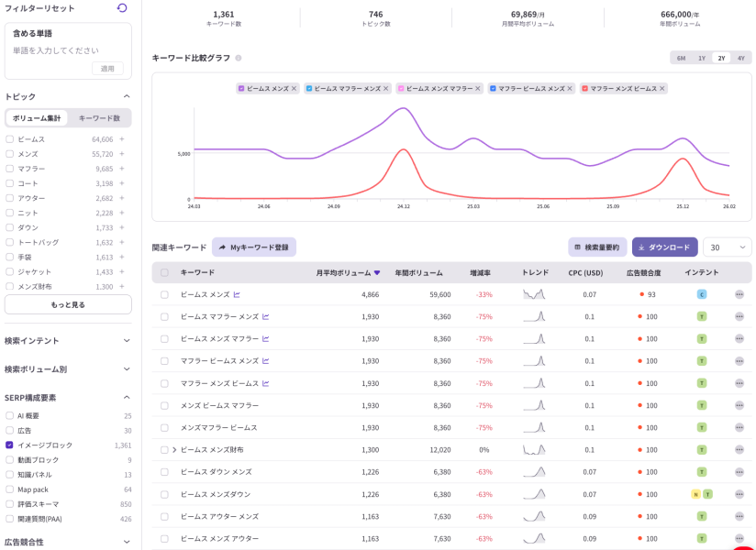The width and height of the screenshot is (756, 550).
Task: Click graph icon beside ビームス マフラー メンズ
Action: [266, 316]
